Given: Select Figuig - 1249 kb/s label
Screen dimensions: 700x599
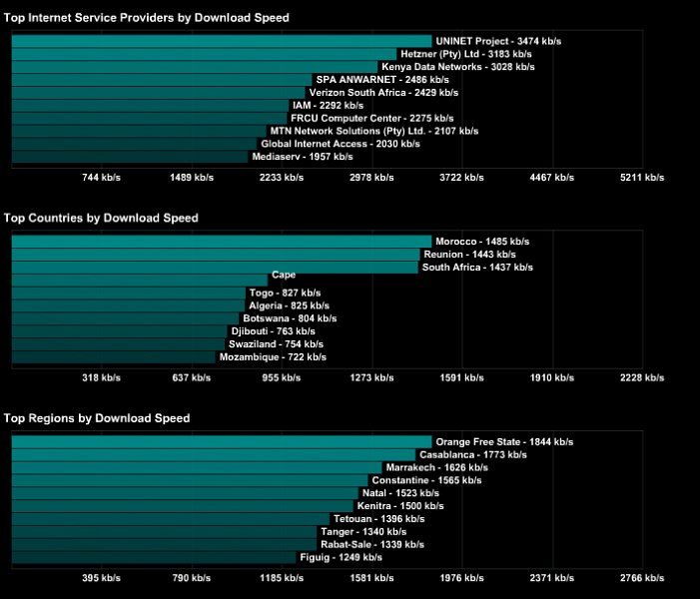Looking at the screenshot, I should coord(342,557).
